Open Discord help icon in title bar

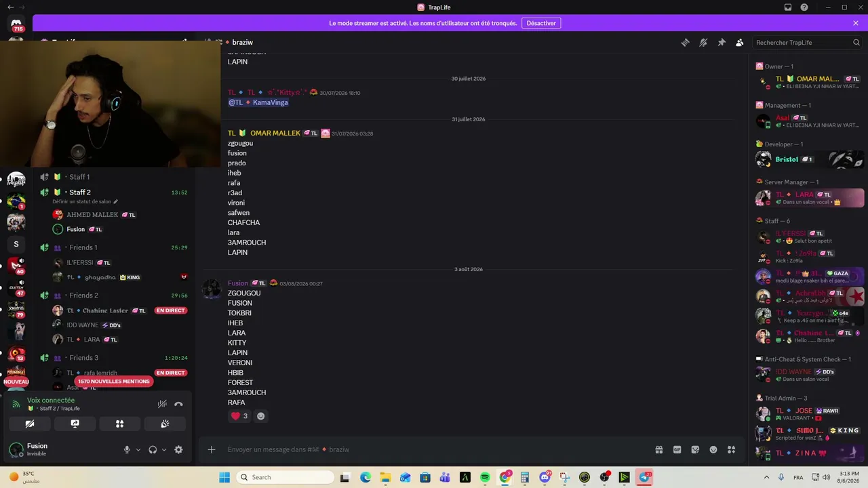(x=804, y=7)
